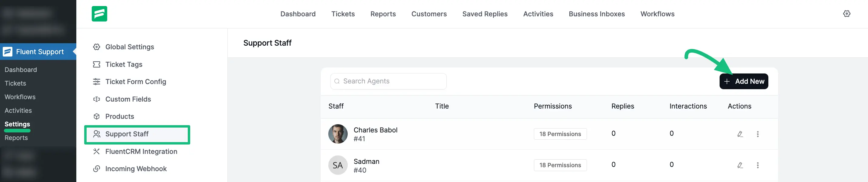Click the edit pencil for Charles Babol
This screenshot has height=182, width=868.
point(740,134)
